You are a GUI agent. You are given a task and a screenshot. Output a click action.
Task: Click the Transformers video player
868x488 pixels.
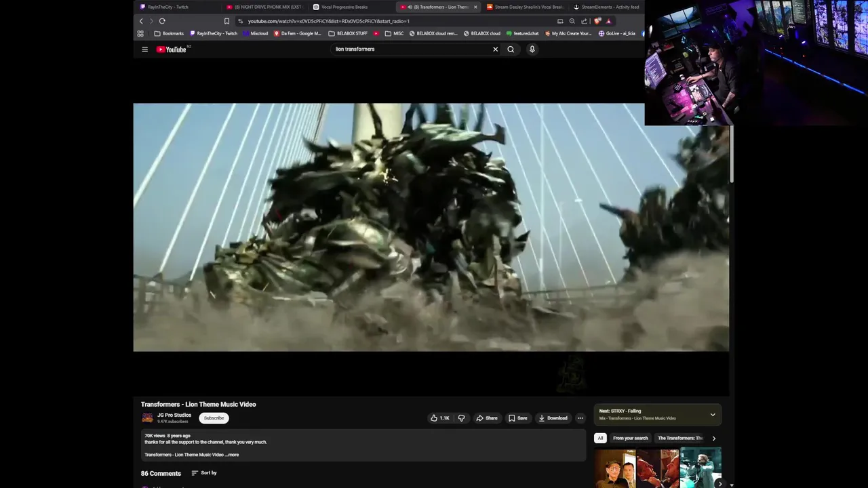[x=431, y=227]
